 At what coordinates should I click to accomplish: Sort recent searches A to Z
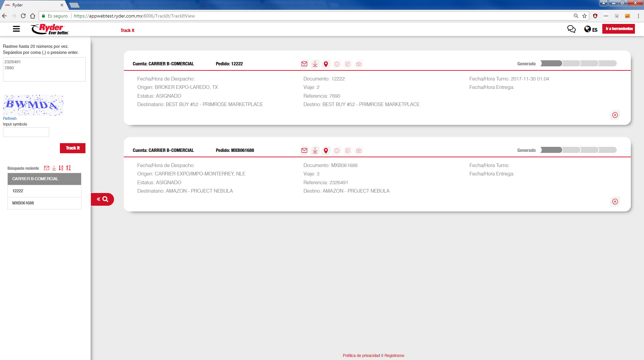point(61,168)
